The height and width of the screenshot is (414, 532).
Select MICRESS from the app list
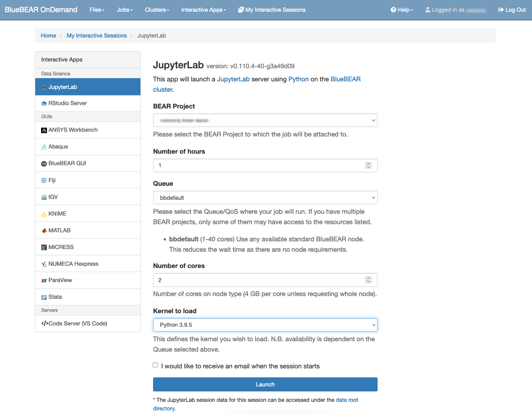(x=88, y=247)
